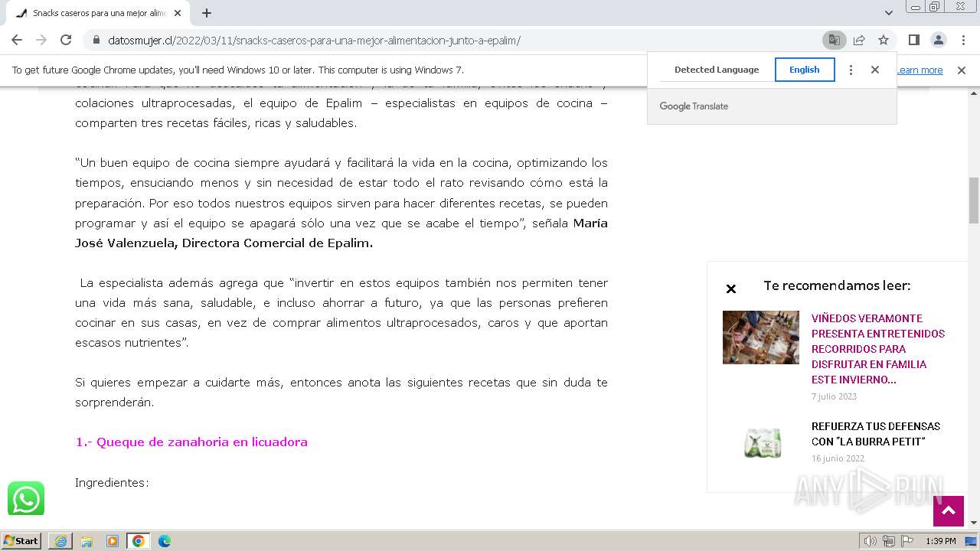
Task: Click the back-to-top arrow button
Action: [x=949, y=510]
